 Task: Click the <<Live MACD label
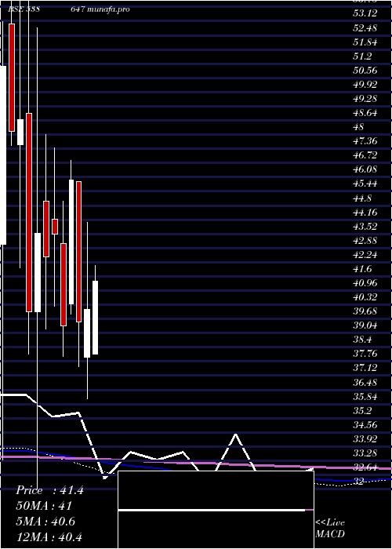click(330, 529)
